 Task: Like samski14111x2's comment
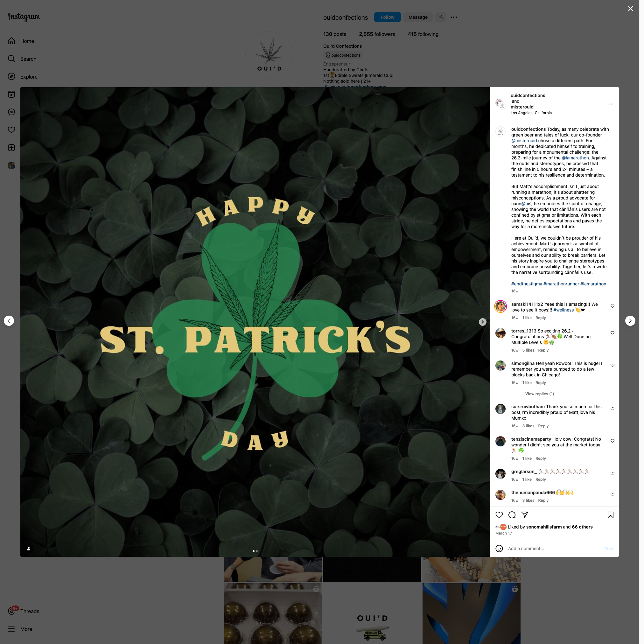612,306
